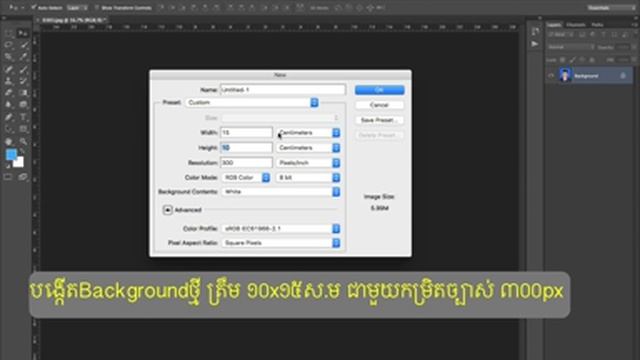This screenshot has height=360, width=640.
Task: Open the 8 bit depth dropdown
Action: [308, 178]
